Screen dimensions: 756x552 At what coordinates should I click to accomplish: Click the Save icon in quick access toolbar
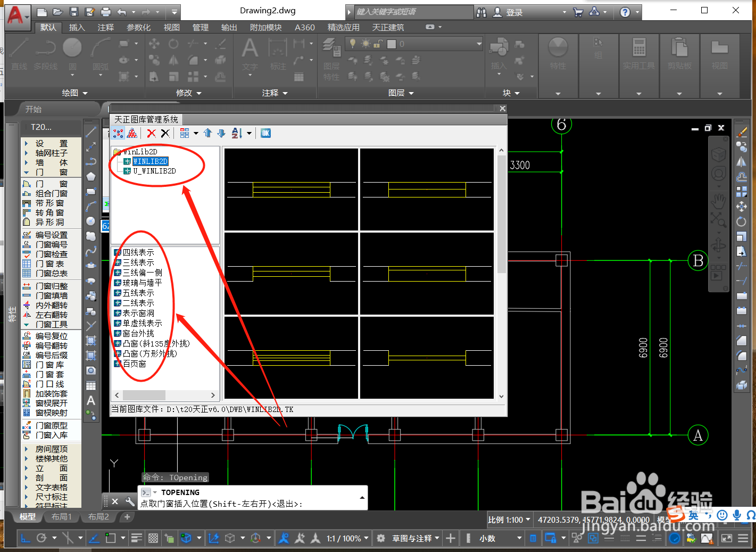(74, 12)
